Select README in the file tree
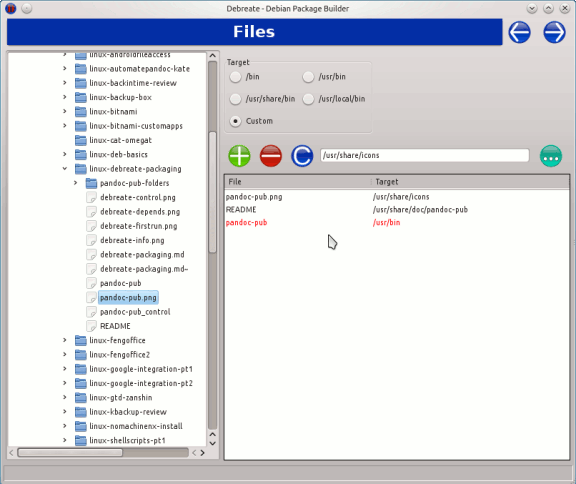Viewport: 576px width, 484px height. click(x=115, y=326)
